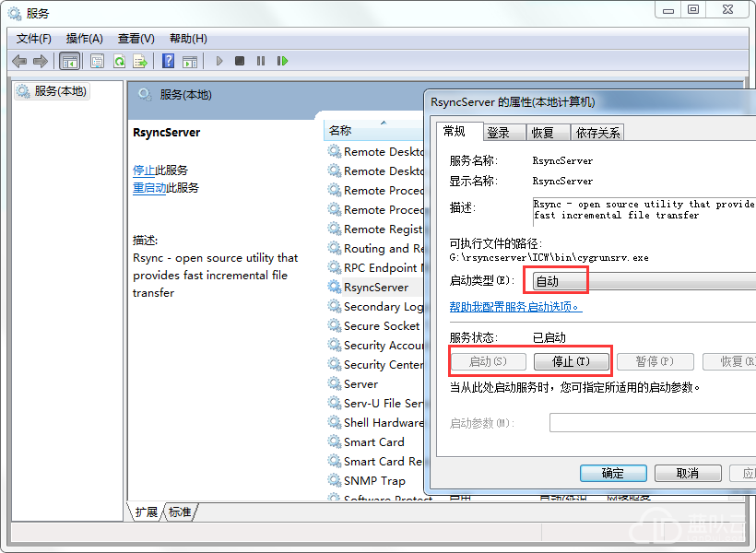Toggle the action pane toolbar icon
This screenshot has width=756, height=553.
[190, 61]
